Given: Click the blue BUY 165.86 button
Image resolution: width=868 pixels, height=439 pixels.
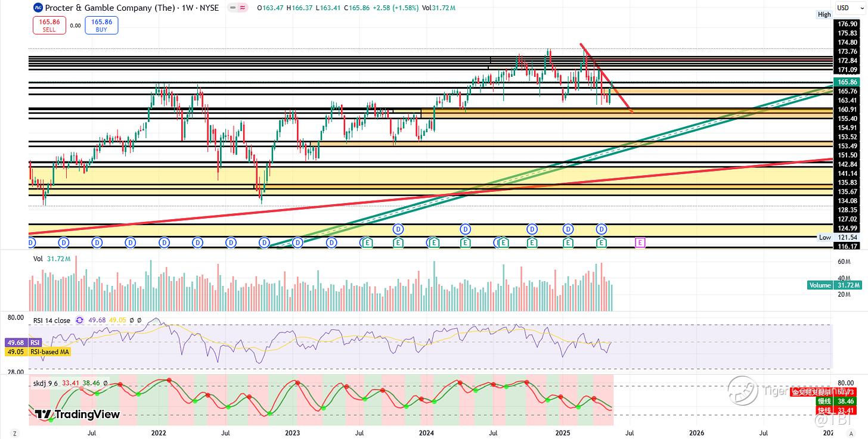Looking at the screenshot, I should click(x=101, y=25).
